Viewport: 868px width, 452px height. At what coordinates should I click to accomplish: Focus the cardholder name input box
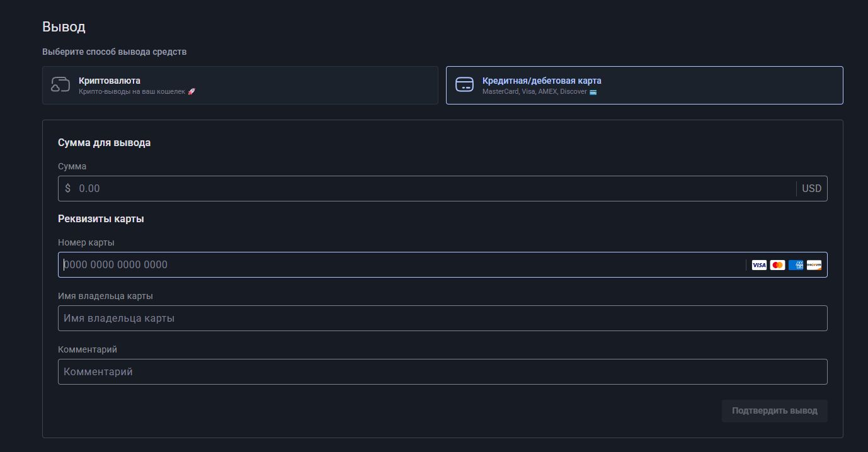(x=442, y=319)
